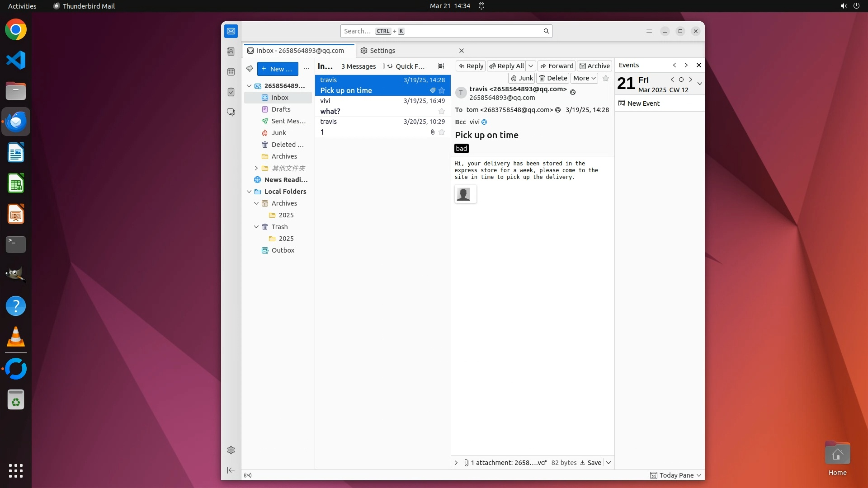Image resolution: width=868 pixels, height=488 pixels.
Task: Open the Address Book icon in sidebar
Action: pos(231,52)
